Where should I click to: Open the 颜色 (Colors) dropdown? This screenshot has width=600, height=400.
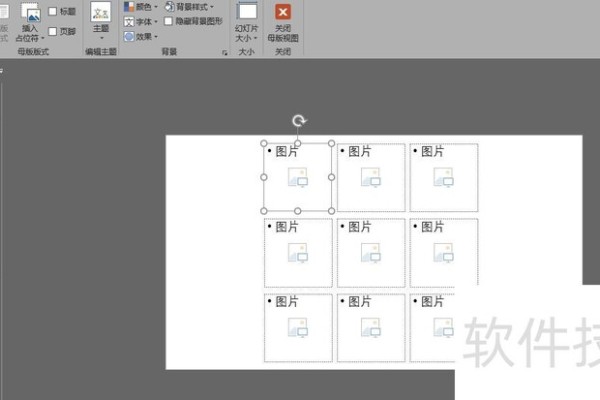[x=141, y=7]
